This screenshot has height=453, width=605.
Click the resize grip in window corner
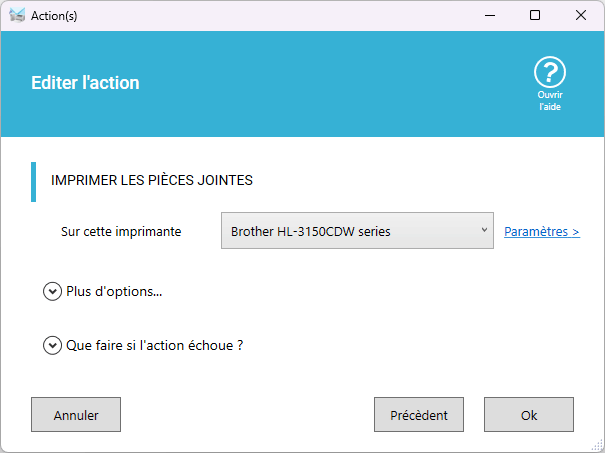597,445
